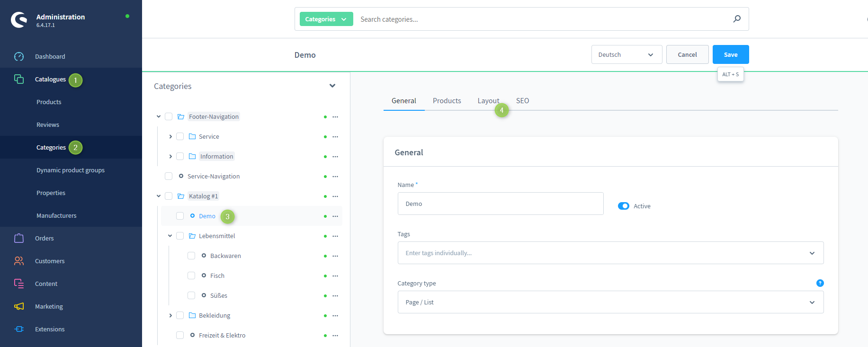Screen dimensions: 868x347
Task: Switch to the General tab
Action: (404, 101)
